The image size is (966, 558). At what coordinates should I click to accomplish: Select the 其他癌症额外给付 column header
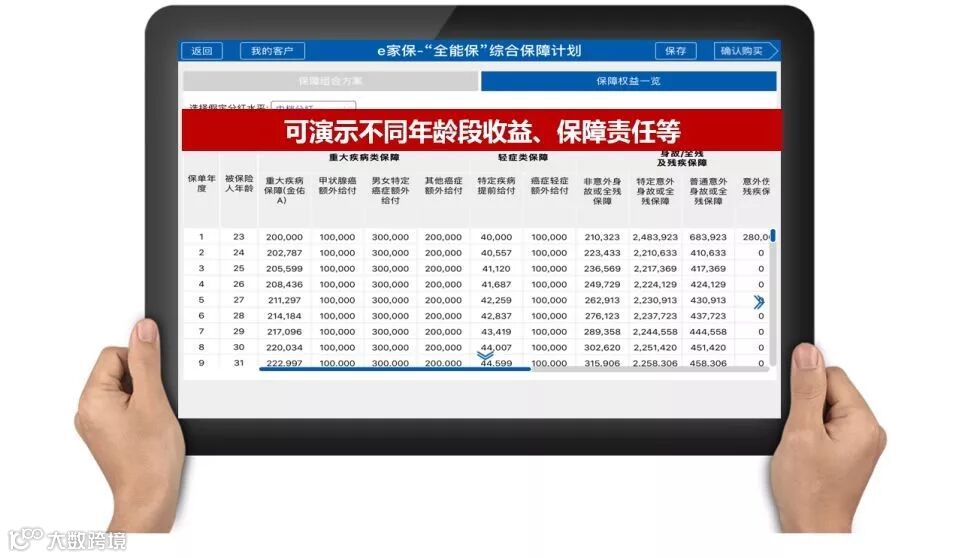[443, 185]
